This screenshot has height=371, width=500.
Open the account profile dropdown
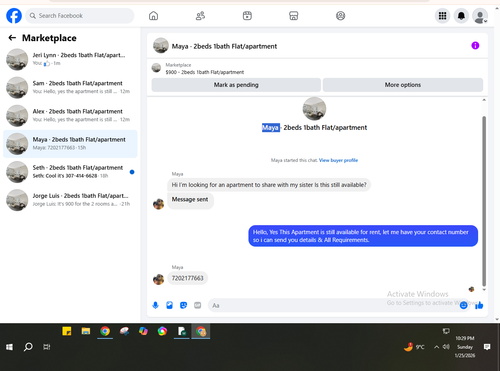[480, 16]
